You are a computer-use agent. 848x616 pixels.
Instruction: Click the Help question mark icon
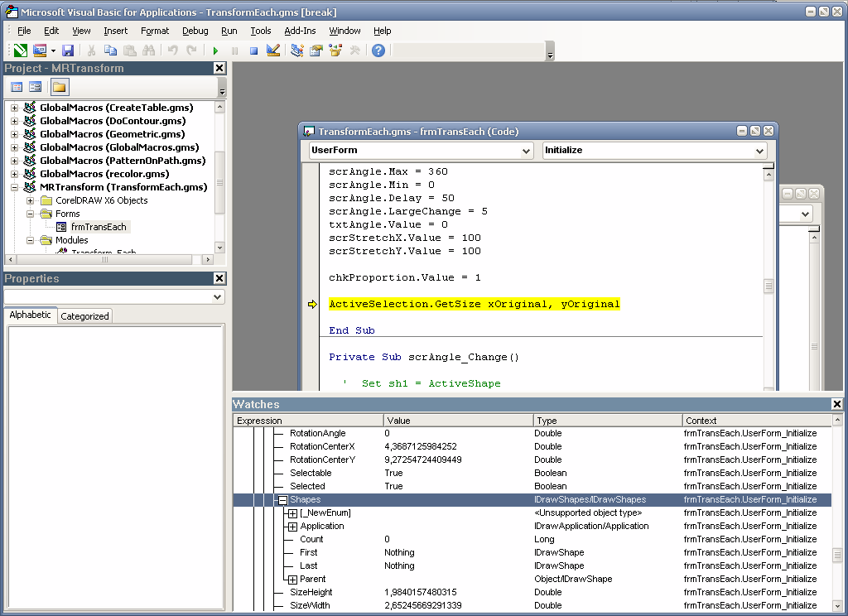click(378, 51)
